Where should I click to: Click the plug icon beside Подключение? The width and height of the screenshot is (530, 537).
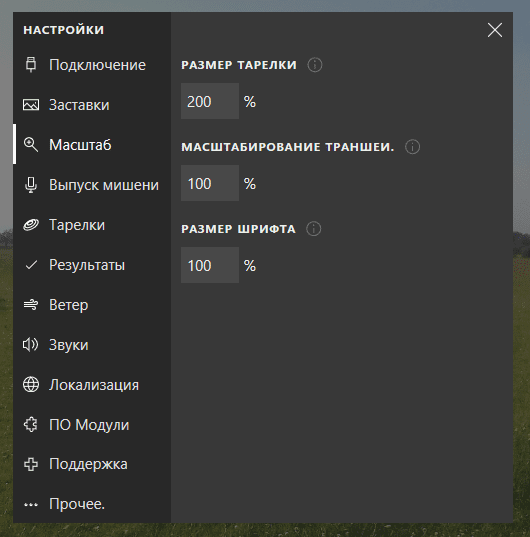[31, 65]
